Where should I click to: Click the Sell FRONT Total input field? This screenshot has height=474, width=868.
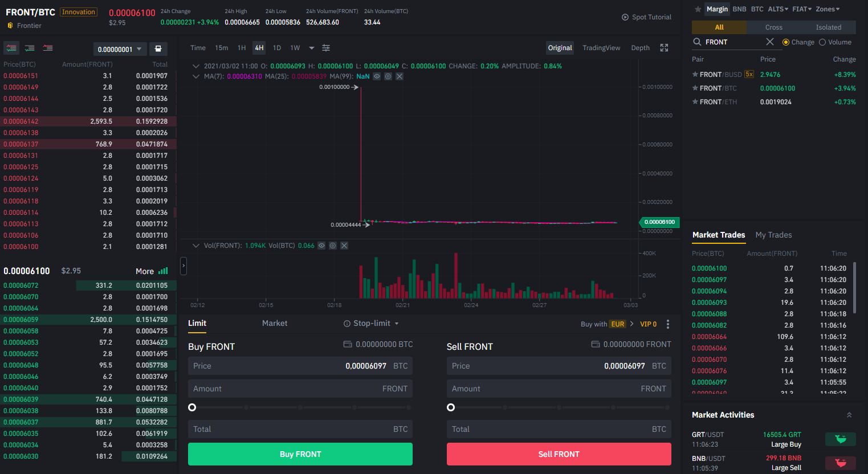click(559, 429)
